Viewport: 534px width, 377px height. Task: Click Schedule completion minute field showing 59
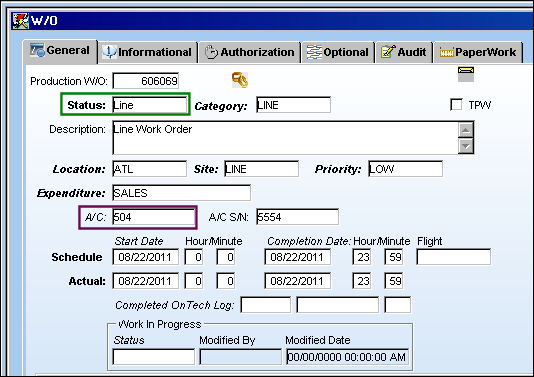(394, 257)
